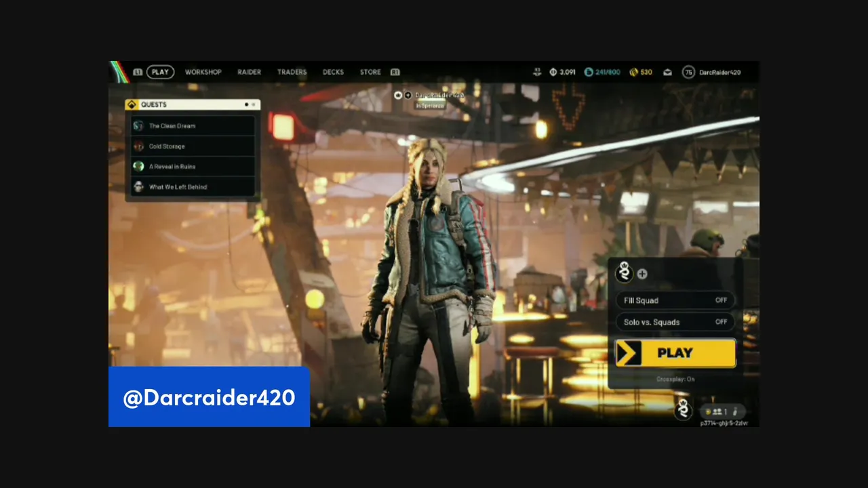Click A Reveal in Ruins quest giver icon

138,167
